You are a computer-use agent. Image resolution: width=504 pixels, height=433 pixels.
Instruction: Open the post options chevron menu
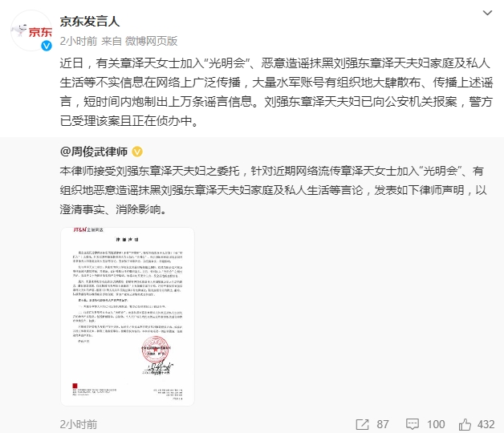487,13
